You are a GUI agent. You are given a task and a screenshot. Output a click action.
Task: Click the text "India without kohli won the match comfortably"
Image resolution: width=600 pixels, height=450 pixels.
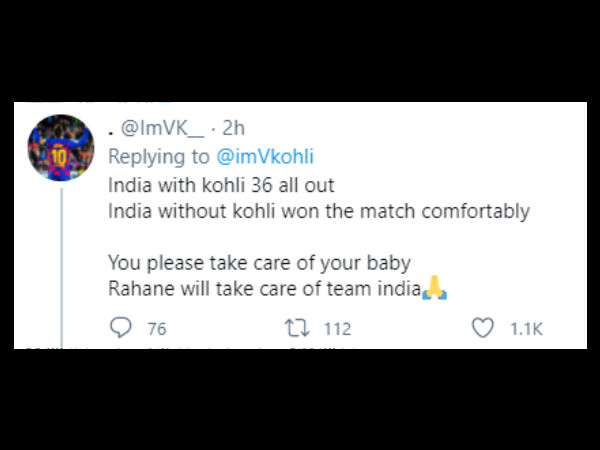tap(319, 211)
